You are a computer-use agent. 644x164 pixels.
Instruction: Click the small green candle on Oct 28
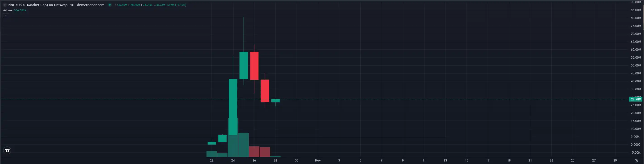click(275, 101)
